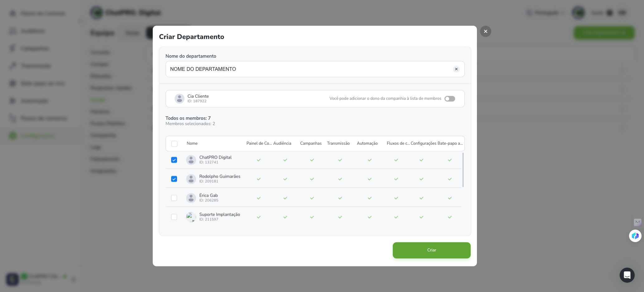Click the Configurações column header
The width and height of the screenshot is (644, 292).
(x=423, y=144)
